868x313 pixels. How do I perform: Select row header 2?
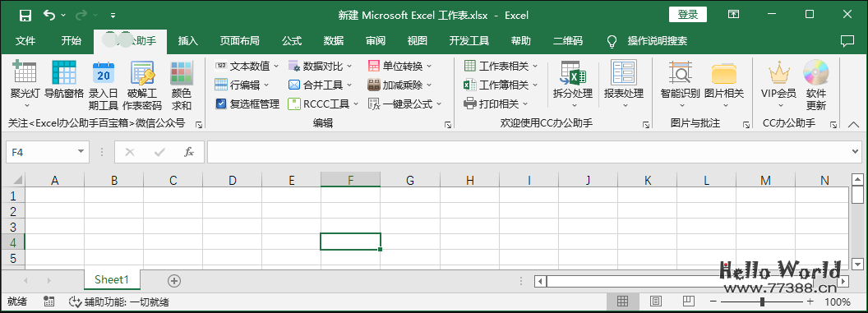click(x=13, y=210)
